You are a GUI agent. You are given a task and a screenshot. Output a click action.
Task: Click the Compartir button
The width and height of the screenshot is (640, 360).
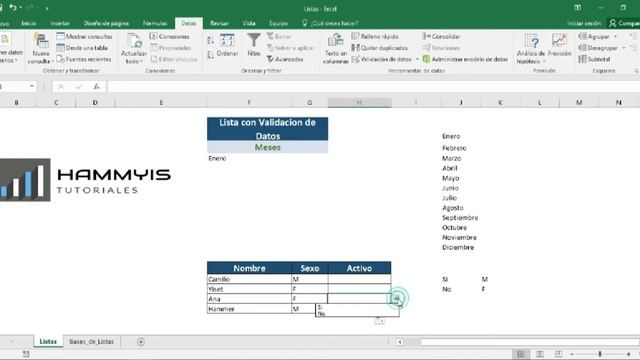pyautogui.click(x=624, y=23)
